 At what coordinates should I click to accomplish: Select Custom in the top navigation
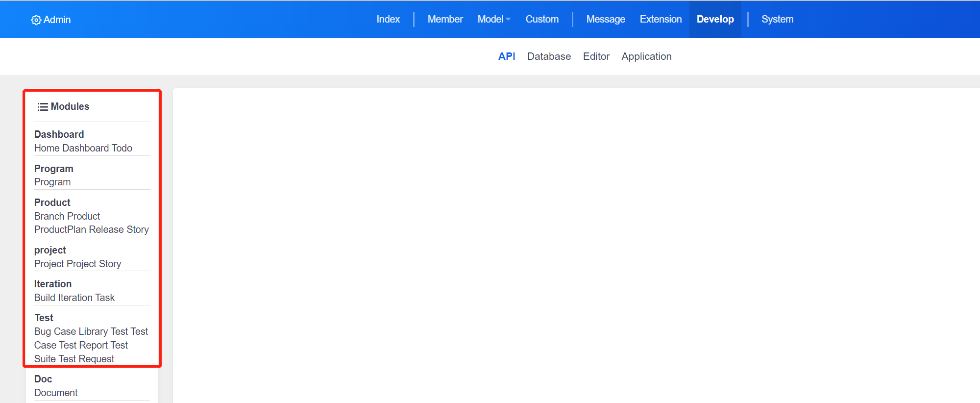[x=542, y=19]
